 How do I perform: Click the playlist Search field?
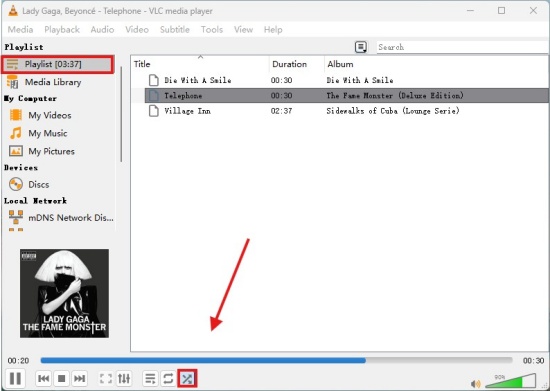coord(462,47)
